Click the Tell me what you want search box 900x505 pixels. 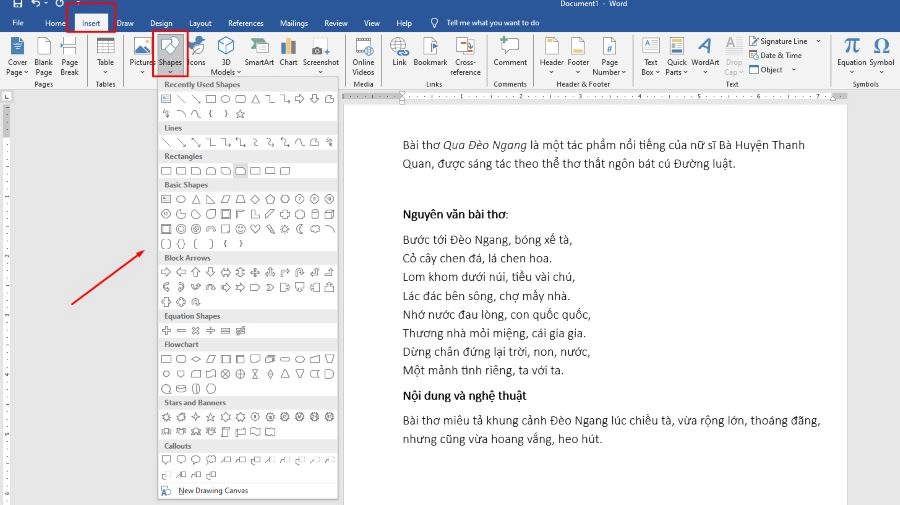[x=491, y=22]
